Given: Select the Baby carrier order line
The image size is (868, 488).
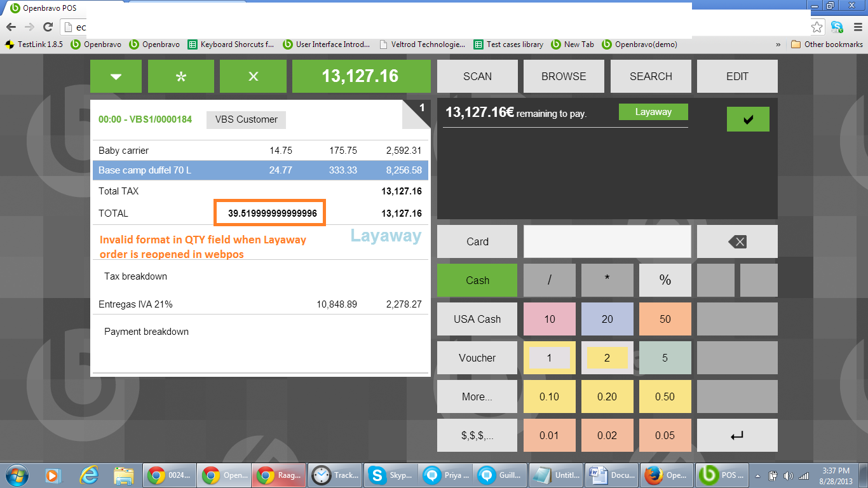Looking at the screenshot, I should point(261,151).
